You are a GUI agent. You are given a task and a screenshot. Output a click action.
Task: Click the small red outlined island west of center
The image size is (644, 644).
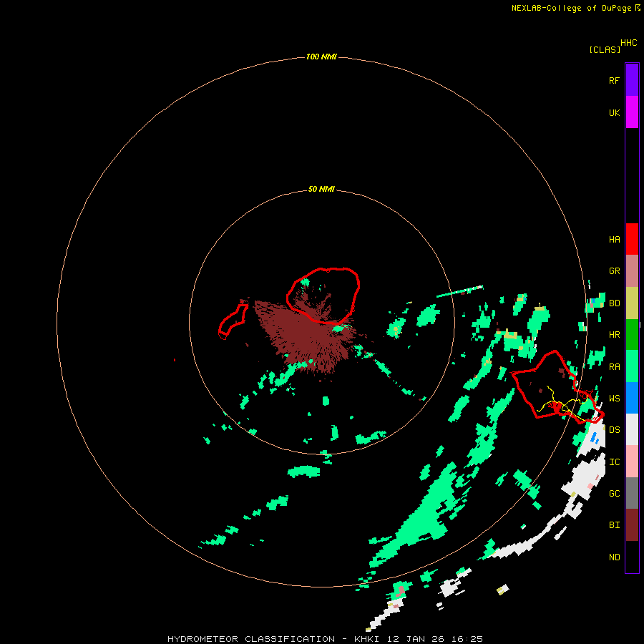[233, 321]
